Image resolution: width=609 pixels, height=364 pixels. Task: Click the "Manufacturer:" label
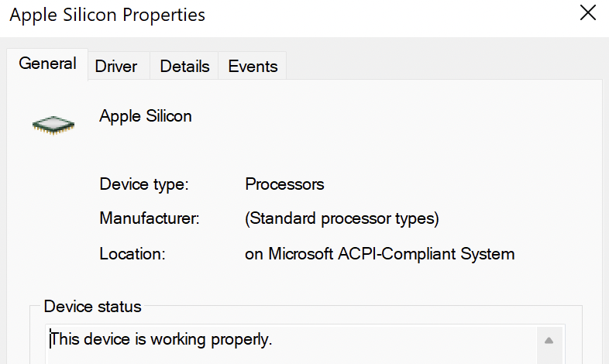pyautogui.click(x=150, y=219)
